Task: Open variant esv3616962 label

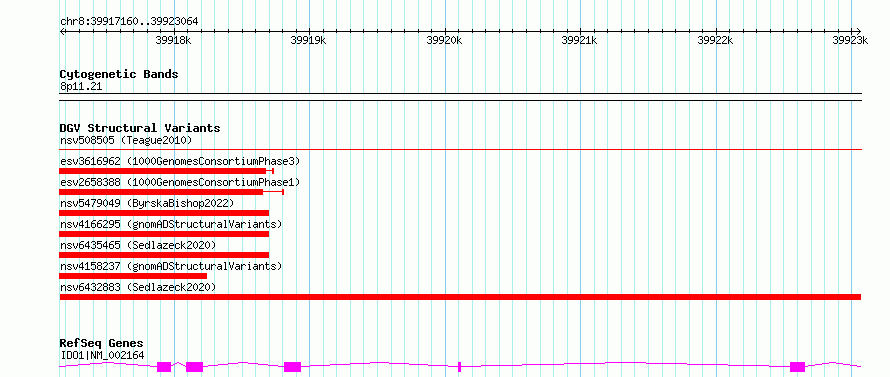Action: tap(180, 161)
